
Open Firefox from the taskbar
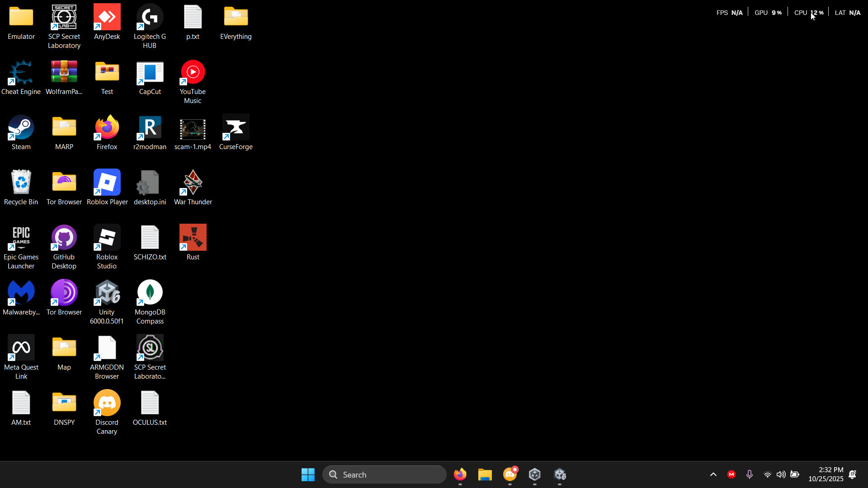460,474
